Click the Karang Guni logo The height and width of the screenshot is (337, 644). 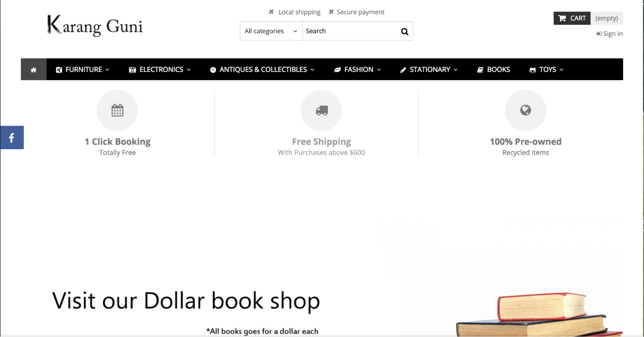[95, 26]
